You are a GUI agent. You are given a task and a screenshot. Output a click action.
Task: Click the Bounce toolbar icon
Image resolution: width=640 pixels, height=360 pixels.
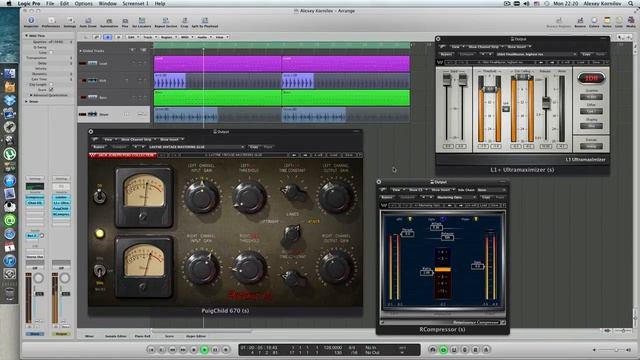click(x=580, y=22)
